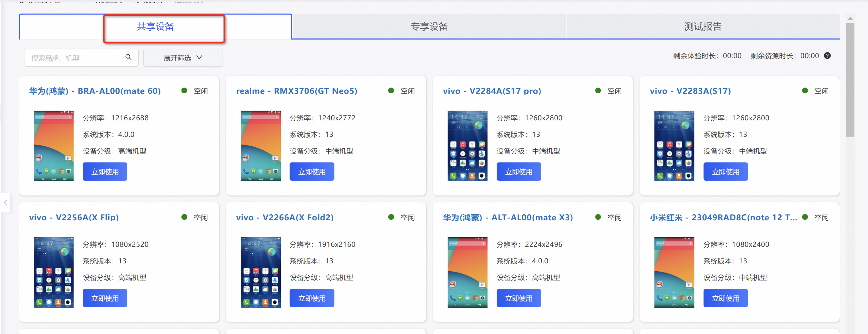Click the vivo X Fold2 phone thumbnail

pos(260,272)
